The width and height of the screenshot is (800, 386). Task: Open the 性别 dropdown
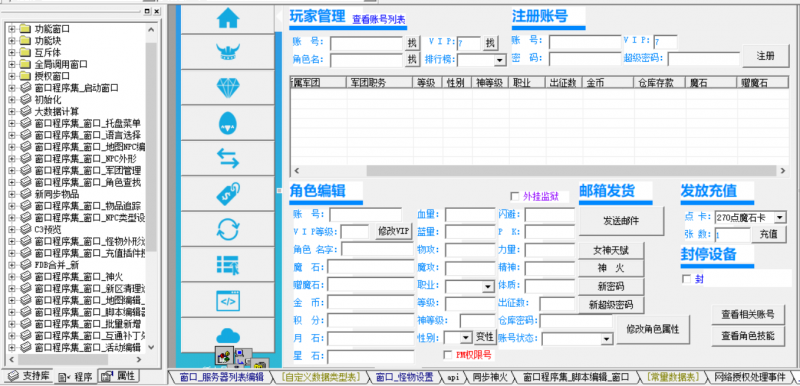click(466, 337)
